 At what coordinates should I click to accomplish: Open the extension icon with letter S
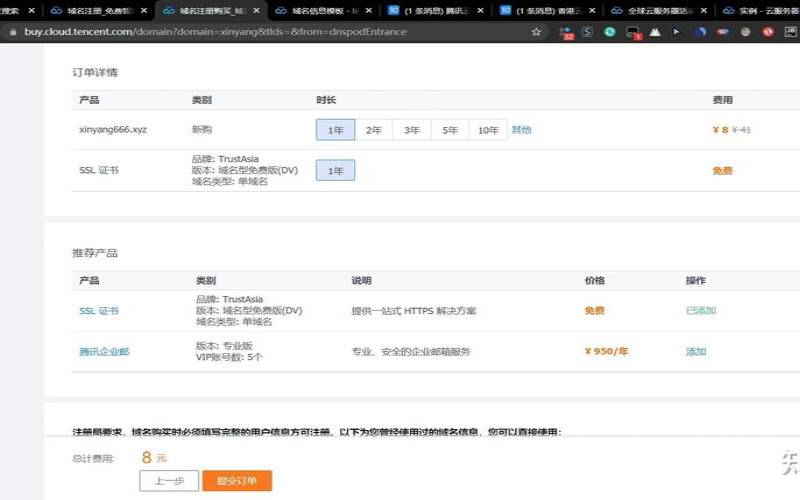(x=587, y=32)
